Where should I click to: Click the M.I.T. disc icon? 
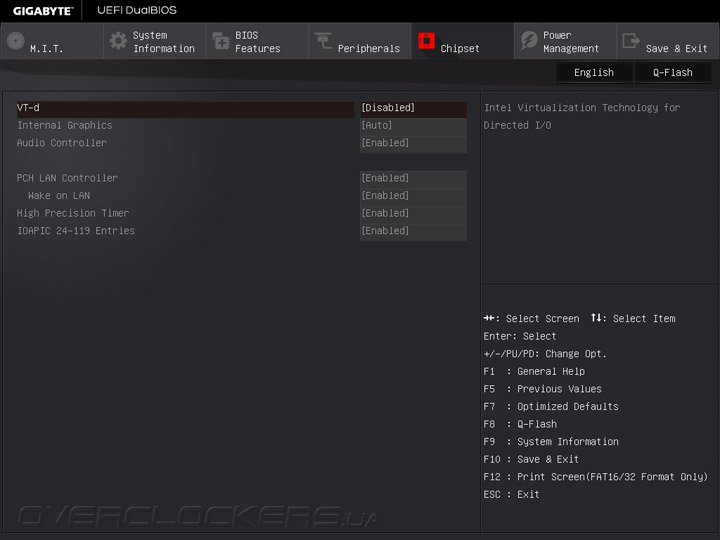point(16,41)
